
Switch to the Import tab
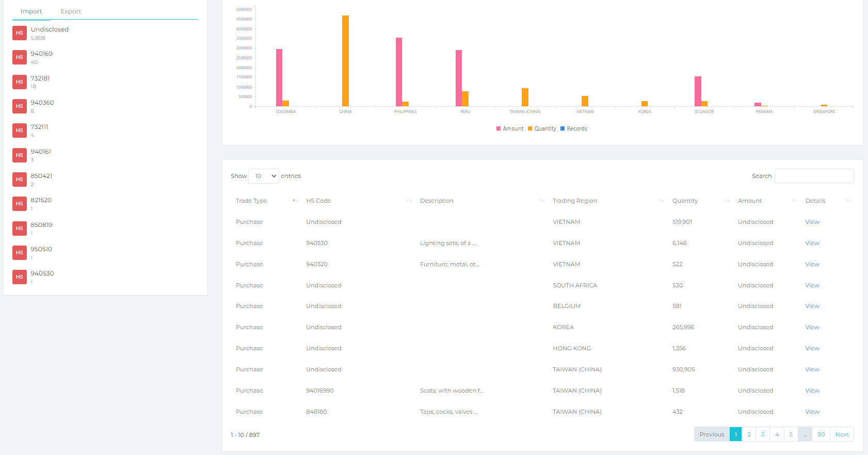(x=31, y=11)
